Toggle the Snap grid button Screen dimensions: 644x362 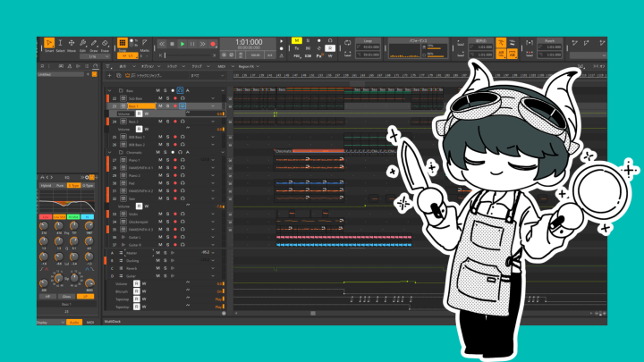tap(122, 43)
